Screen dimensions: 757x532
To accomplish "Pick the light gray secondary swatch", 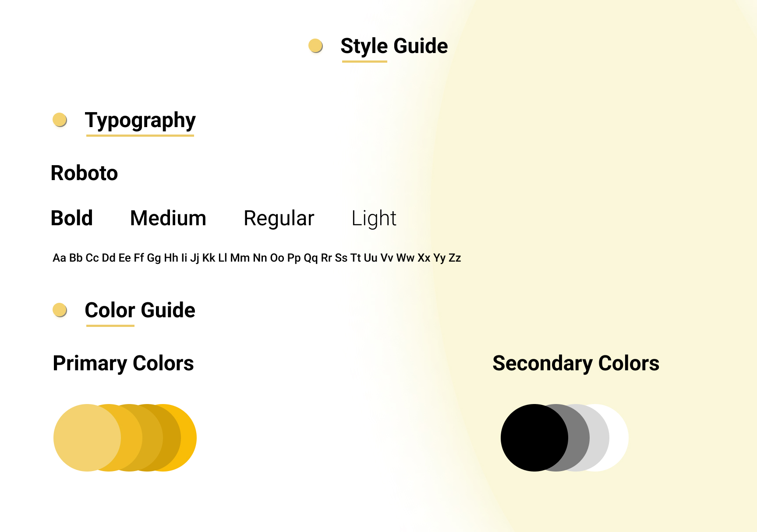I will (x=600, y=438).
